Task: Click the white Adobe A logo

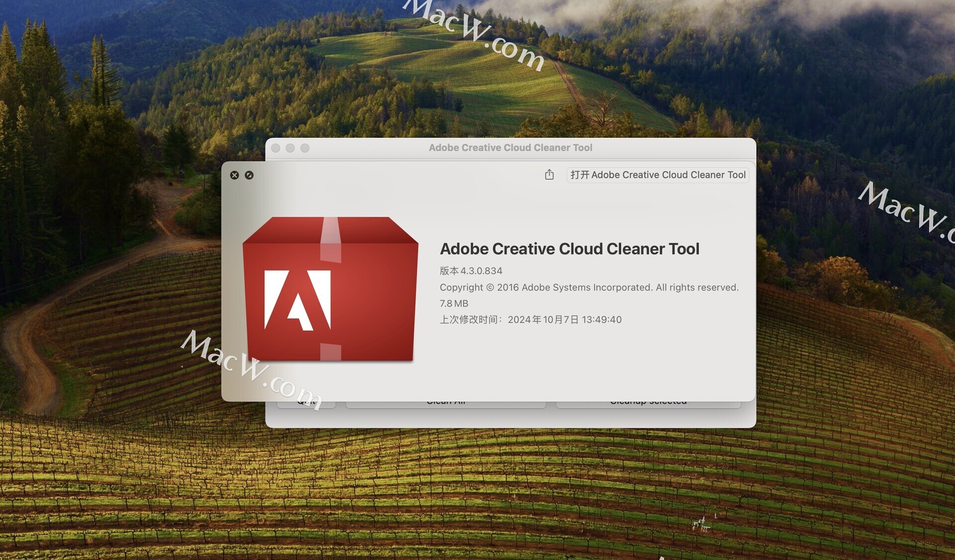Action: pos(297,300)
